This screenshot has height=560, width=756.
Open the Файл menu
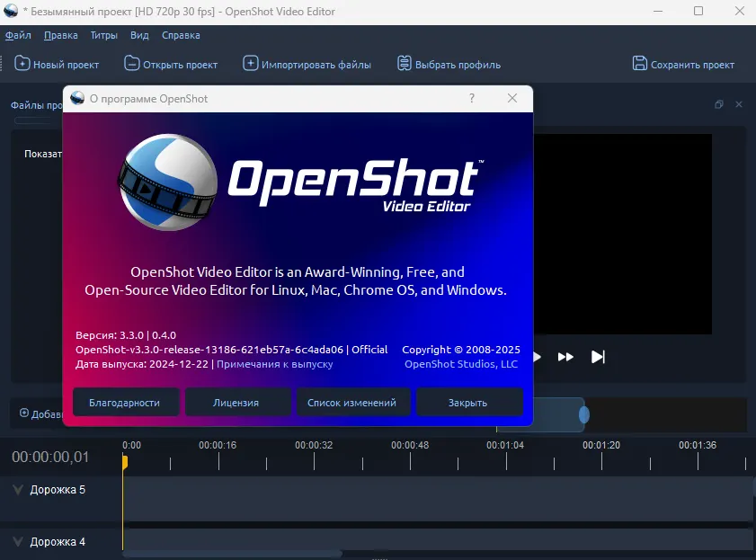[18, 35]
